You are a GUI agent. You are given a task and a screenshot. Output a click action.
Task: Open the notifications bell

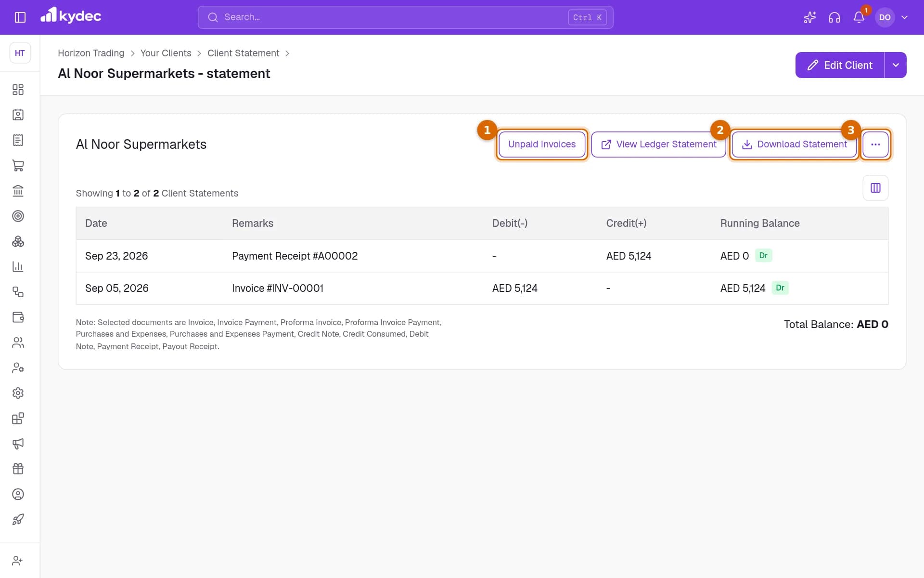pyautogui.click(x=859, y=17)
